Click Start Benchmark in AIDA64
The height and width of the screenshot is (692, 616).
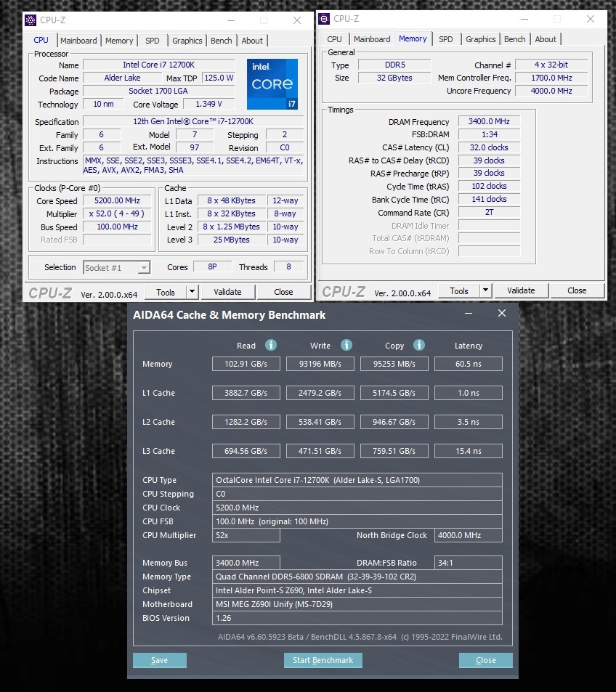[x=323, y=660]
